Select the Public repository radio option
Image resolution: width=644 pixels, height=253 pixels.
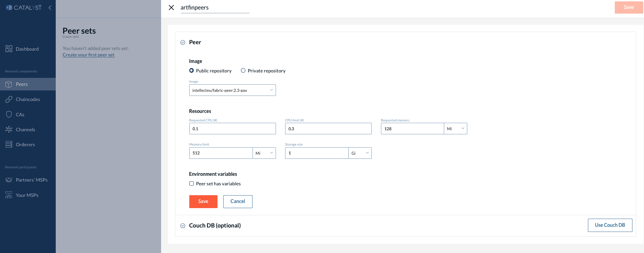[x=192, y=71]
